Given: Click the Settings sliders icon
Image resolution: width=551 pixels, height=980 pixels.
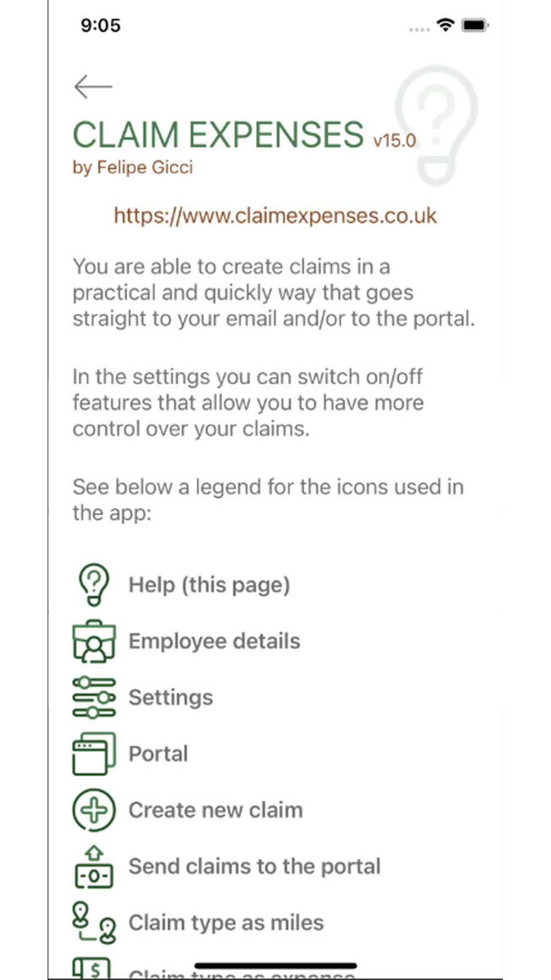Looking at the screenshot, I should pos(94,697).
